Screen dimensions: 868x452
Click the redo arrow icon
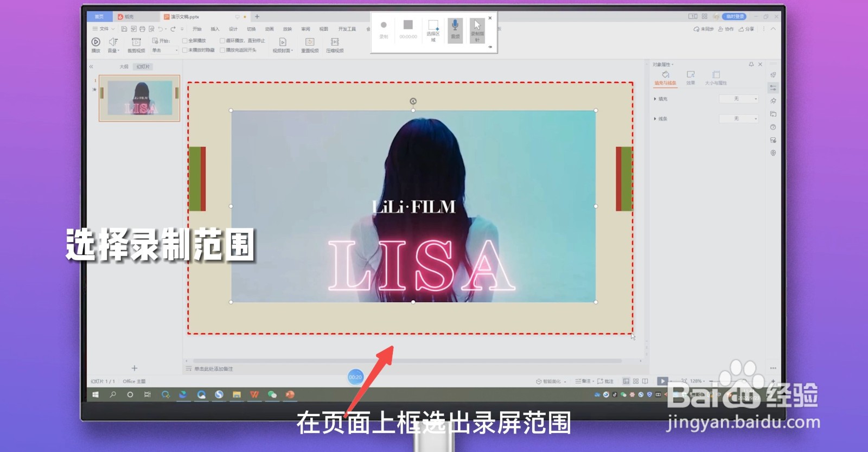[173, 29]
